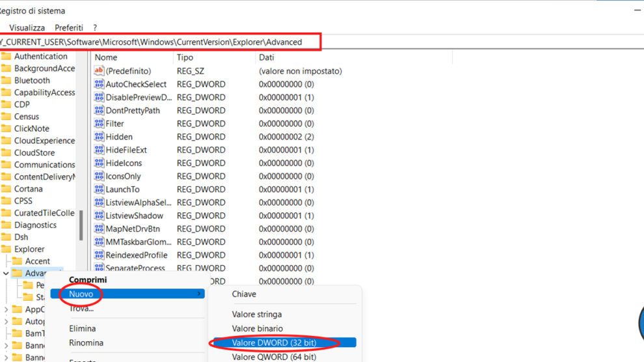Click the (Predefinito) string value icon
Screen dimensions: 644x362
(100, 71)
